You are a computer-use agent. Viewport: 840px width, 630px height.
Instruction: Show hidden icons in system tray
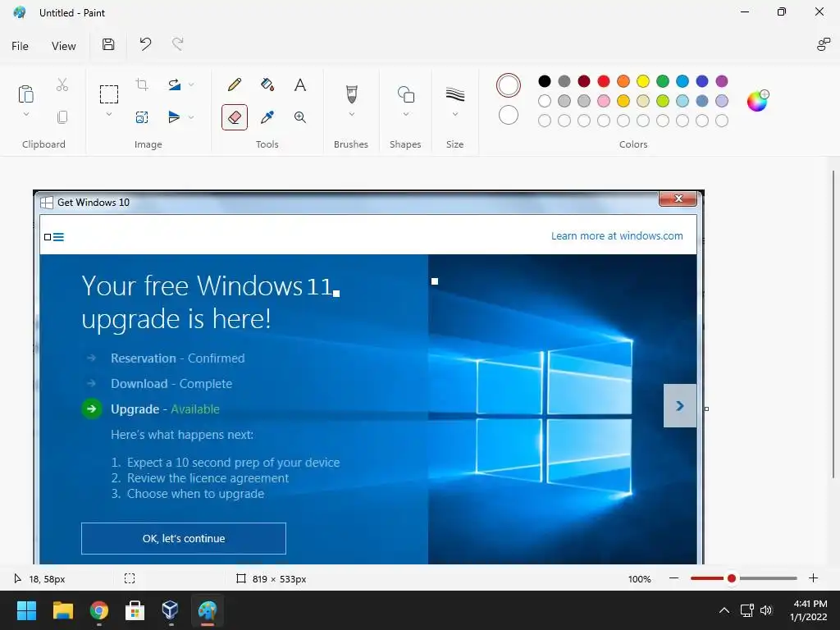(x=724, y=610)
